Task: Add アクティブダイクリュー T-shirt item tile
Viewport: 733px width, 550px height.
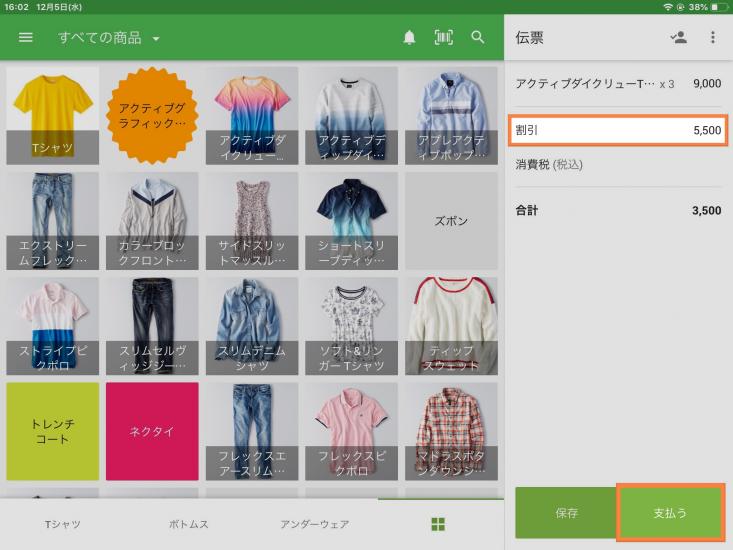Action: coord(252,115)
